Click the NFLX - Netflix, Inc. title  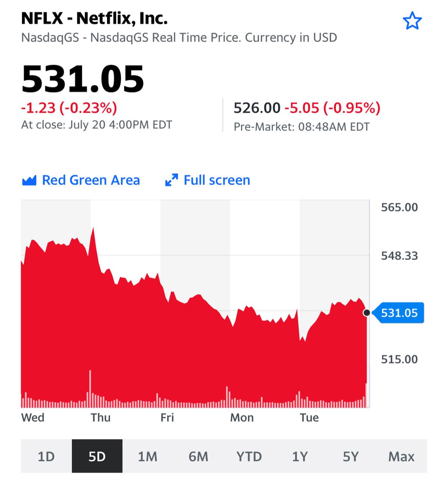click(x=94, y=18)
